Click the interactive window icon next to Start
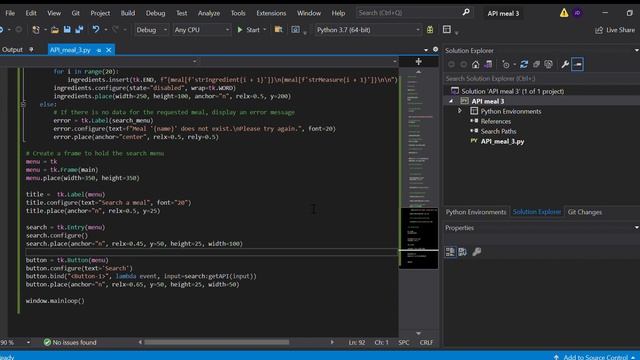640x360 pixels. [295, 30]
